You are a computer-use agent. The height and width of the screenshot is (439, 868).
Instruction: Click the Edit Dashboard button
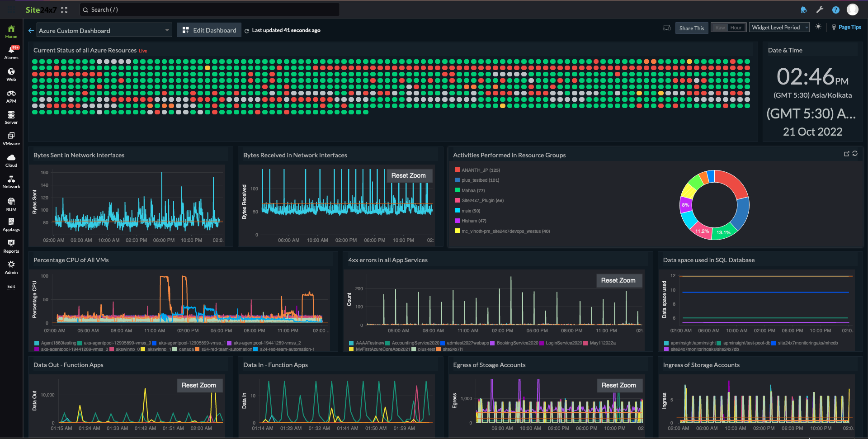[209, 30]
